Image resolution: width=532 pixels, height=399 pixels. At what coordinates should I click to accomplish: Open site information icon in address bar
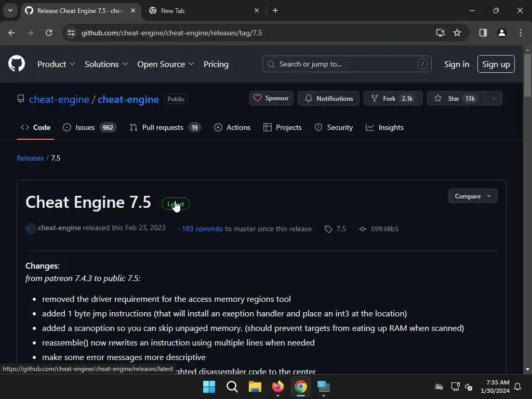click(71, 33)
